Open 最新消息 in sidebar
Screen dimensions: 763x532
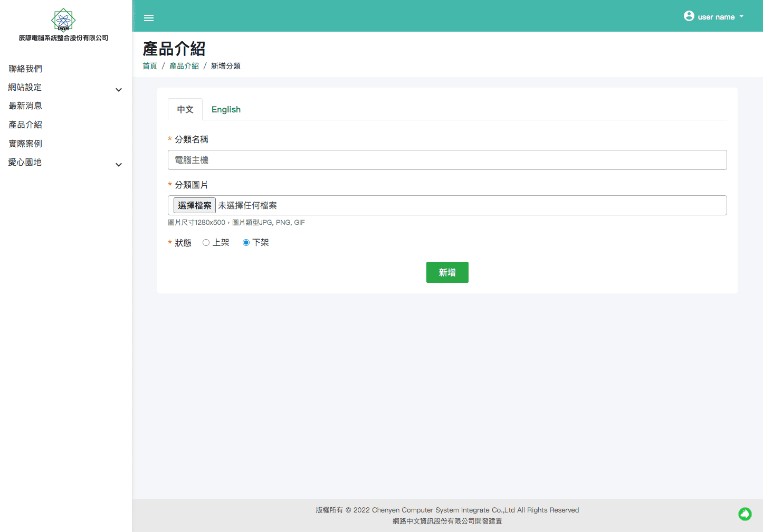25,106
